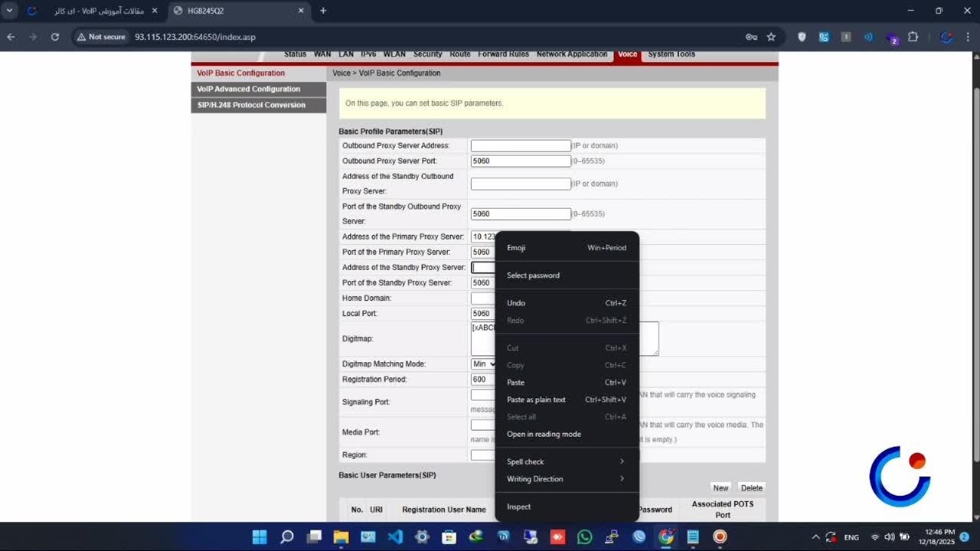Choose Paste from the context menu
Viewport: 980px width, 551px height.
[516, 383]
